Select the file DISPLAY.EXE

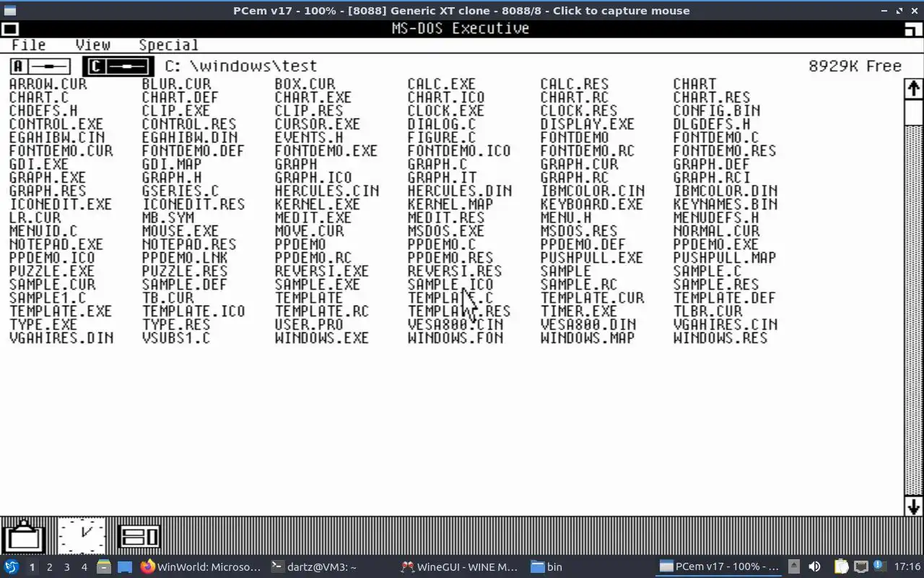(587, 124)
